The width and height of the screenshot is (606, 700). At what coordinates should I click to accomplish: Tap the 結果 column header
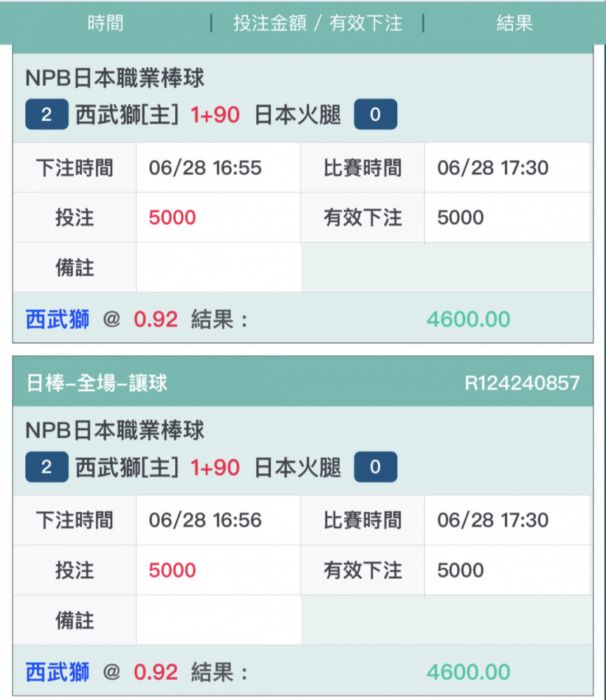tap(514, 23)
